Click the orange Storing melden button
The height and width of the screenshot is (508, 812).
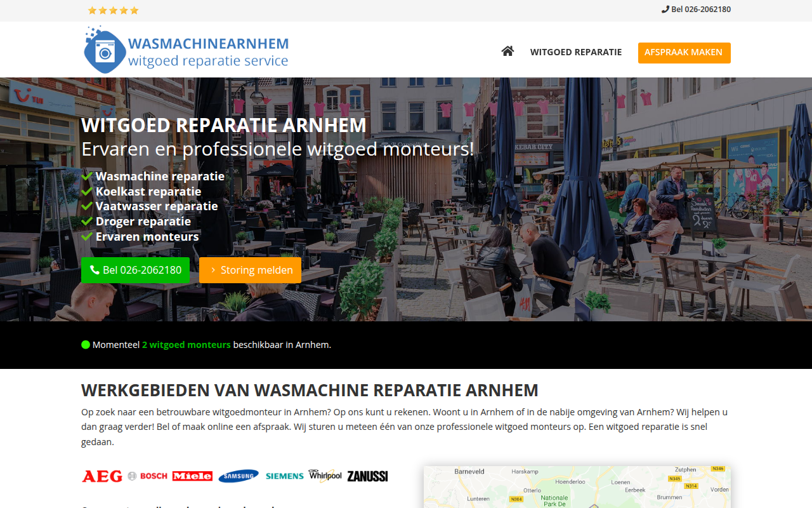click(250, 270)
